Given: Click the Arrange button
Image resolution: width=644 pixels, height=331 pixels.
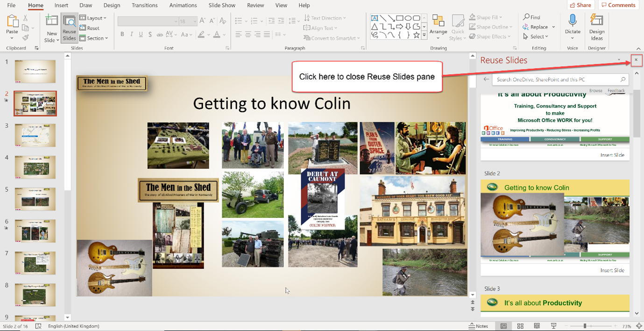Looking at the screenshot, I should tap(438, 27).
